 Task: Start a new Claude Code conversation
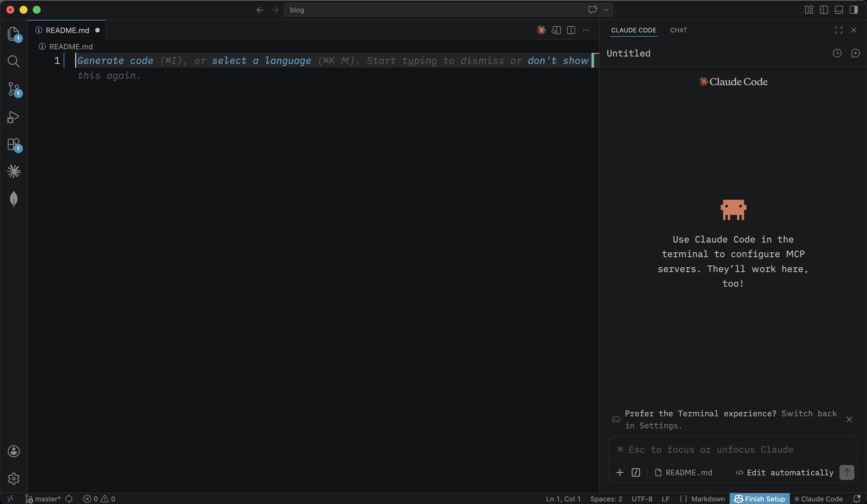coord(855,53)
